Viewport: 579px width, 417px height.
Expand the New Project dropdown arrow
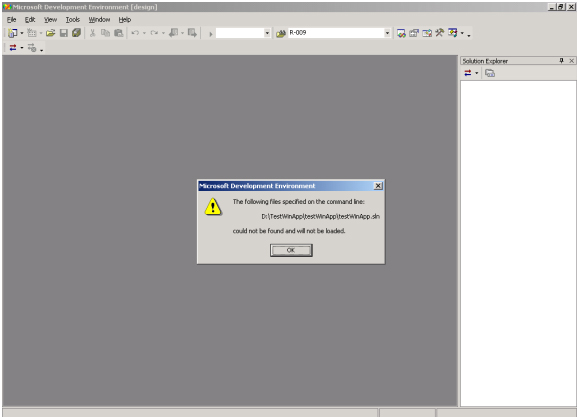click(x=22, y=33)
